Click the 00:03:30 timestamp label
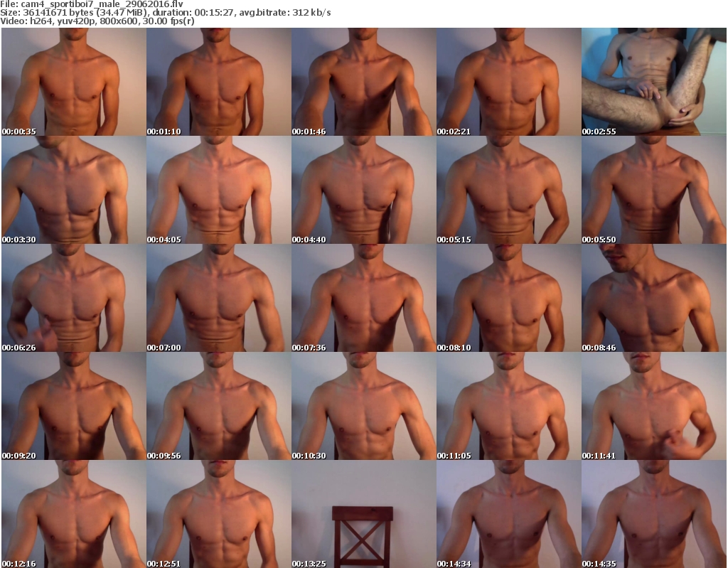The height and width of the screenshot is (568, 728). tap(19, 240)
